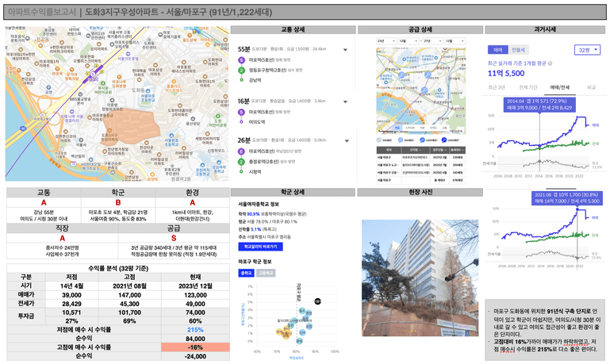
Task: Click the 학교알리미 바로가기 button
Action: (x=260, y=247)
